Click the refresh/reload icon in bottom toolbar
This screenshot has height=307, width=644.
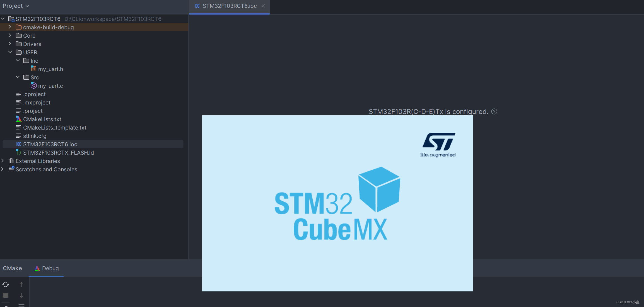tap(6, 284)
